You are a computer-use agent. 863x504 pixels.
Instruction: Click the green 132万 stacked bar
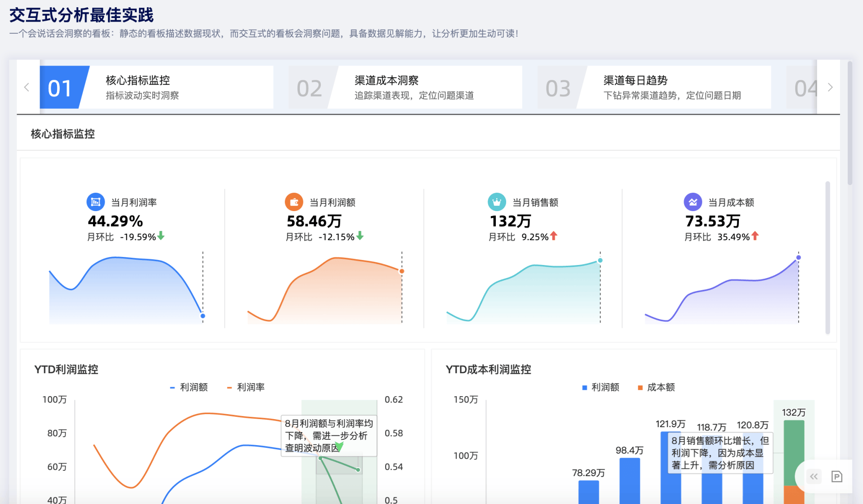pyautogui.click(x=794, y=453)
